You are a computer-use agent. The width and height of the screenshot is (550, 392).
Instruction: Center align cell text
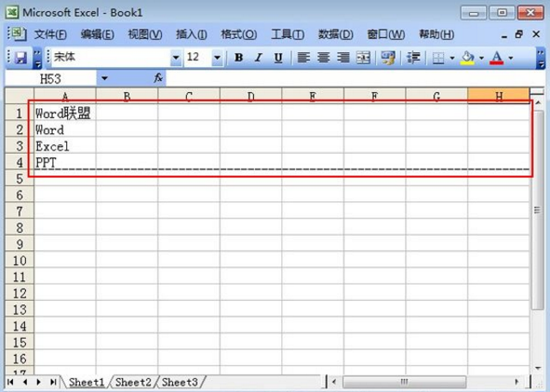point(324,58)
